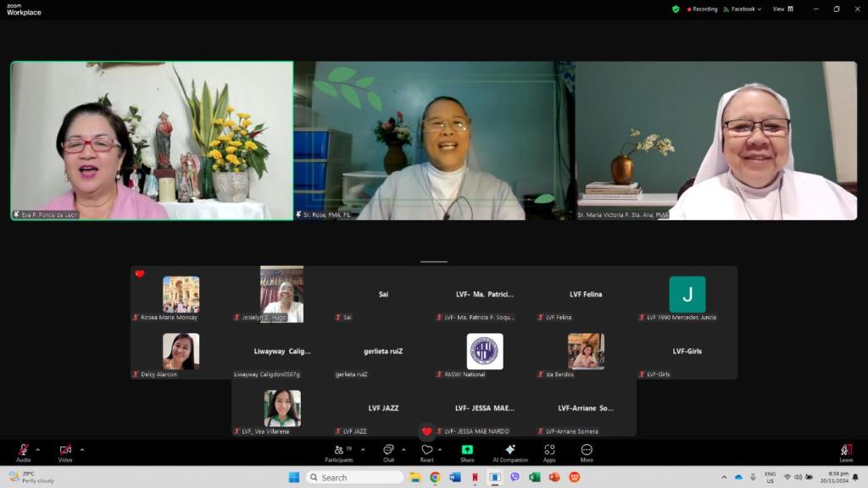Open the Participants panel
868x488 pixels.
point(338,452)
